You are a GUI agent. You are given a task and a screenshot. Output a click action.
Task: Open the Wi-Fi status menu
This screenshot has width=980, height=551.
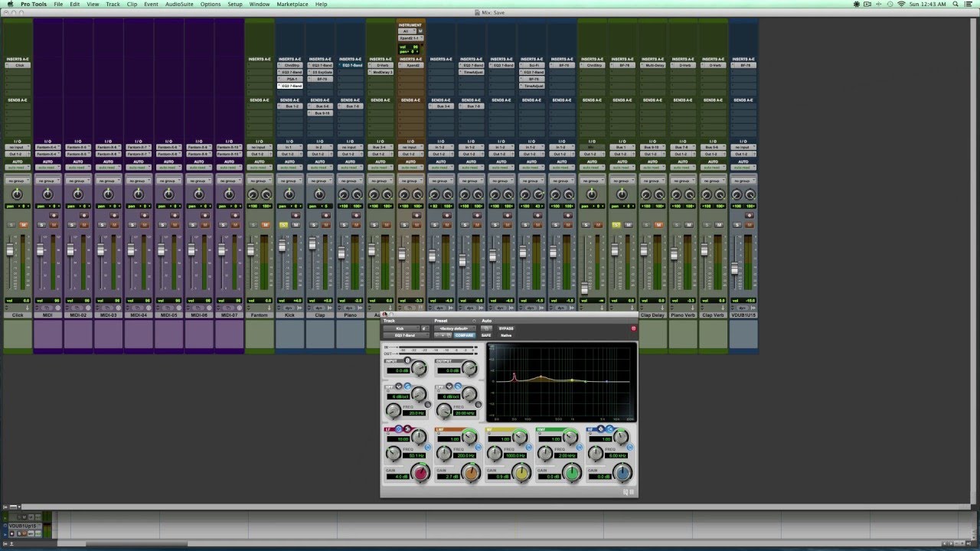coord(901,4)
